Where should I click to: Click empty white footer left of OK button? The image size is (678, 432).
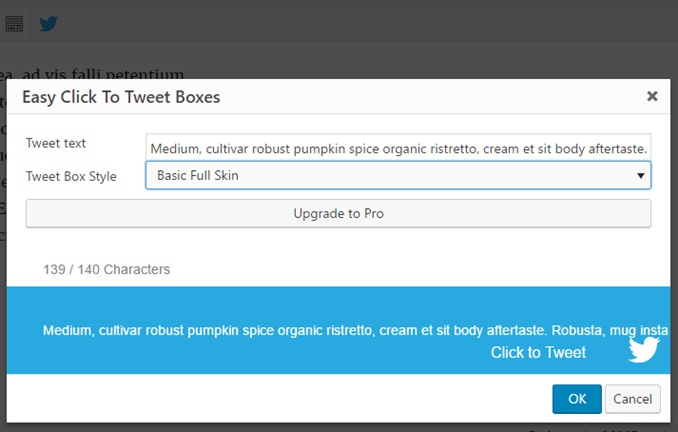(x=277, y=399)
